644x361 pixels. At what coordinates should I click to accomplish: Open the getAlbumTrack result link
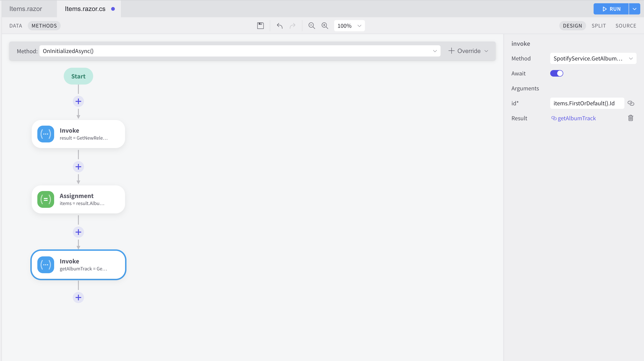(574, 118)
